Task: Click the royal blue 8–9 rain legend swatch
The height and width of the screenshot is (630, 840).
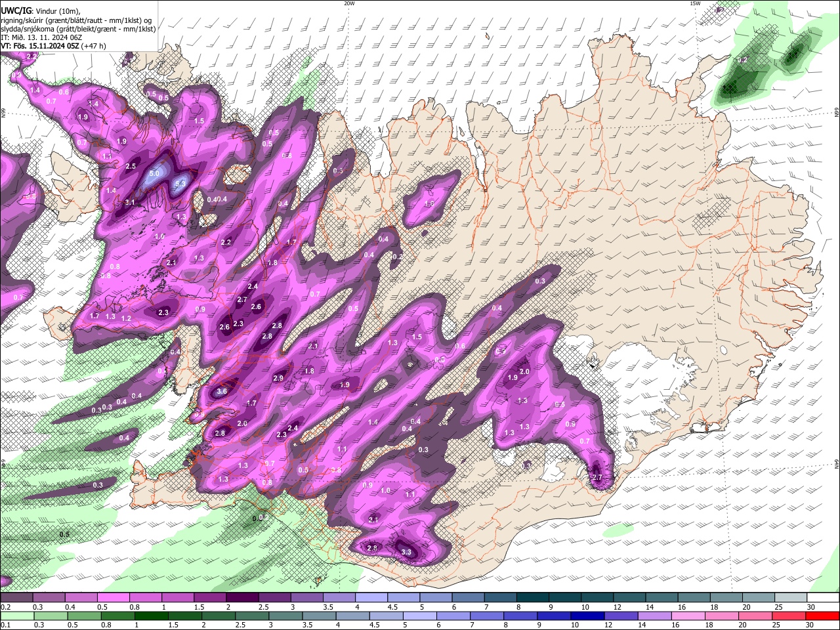Action: click(x=520, y=616)
